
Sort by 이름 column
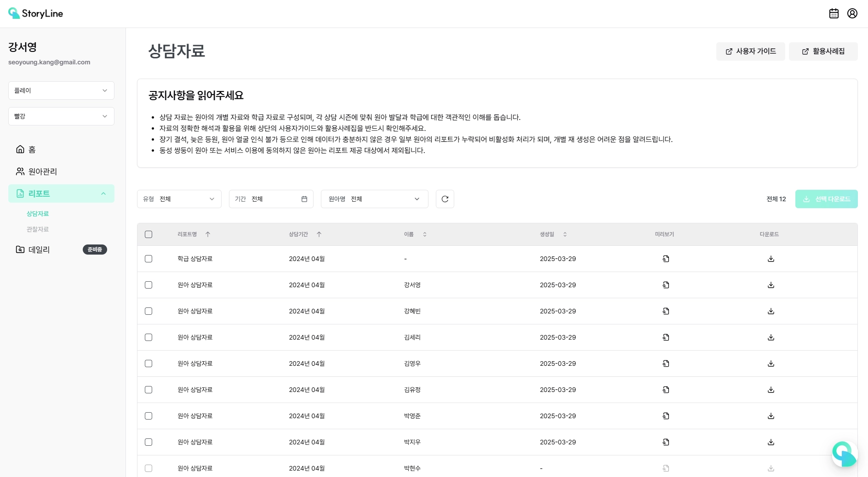click(x=425, y=234)
